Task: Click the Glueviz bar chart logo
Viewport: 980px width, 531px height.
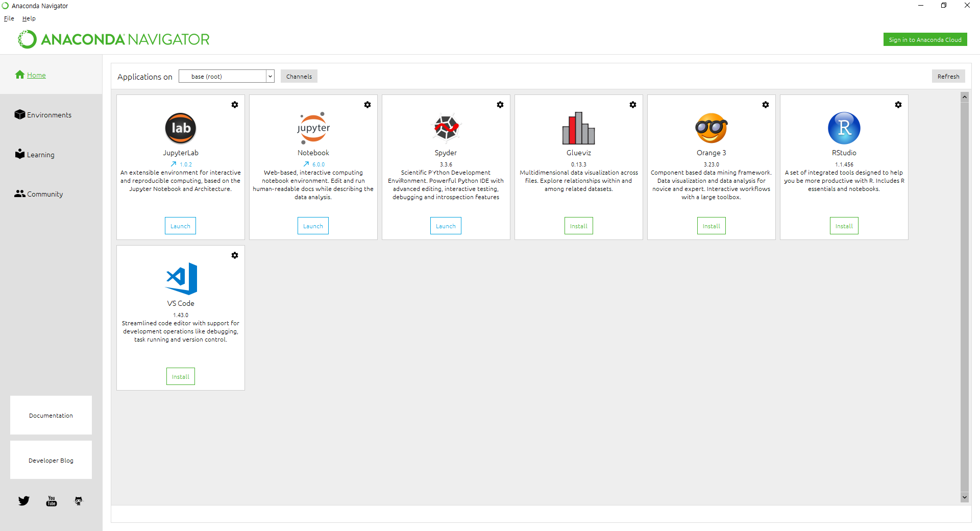Action: [579, 128]
